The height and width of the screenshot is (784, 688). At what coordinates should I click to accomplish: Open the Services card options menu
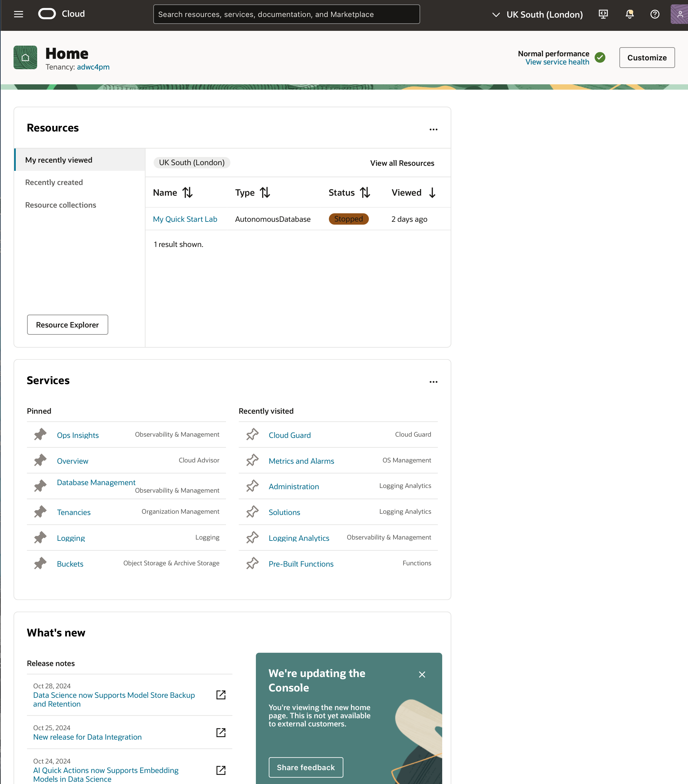point(433,382)
